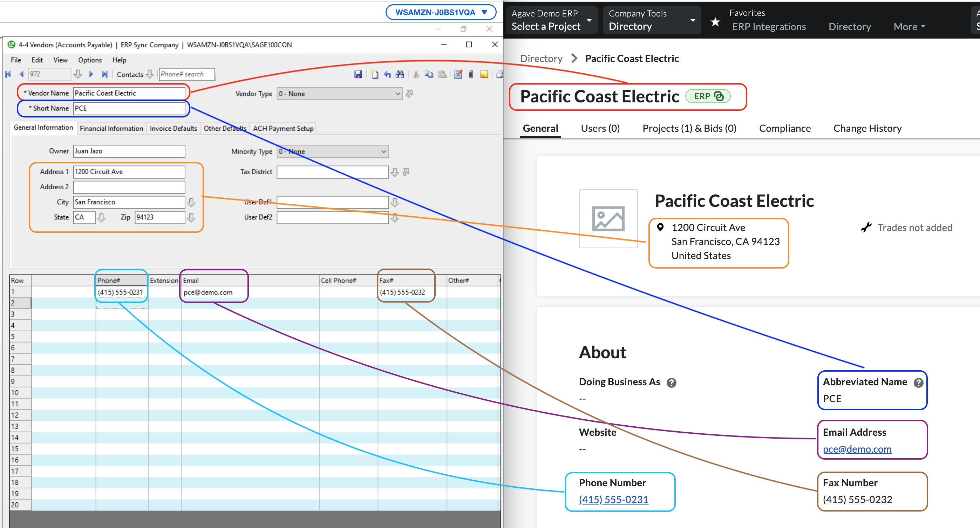Click the Notes edit icon

[x=458, y=74]
